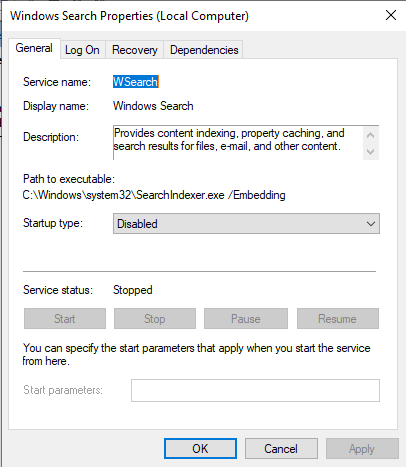Switch to the Log On tab
Screen dimensions: 406x467
pyautogui.click(x=83, y=50)
